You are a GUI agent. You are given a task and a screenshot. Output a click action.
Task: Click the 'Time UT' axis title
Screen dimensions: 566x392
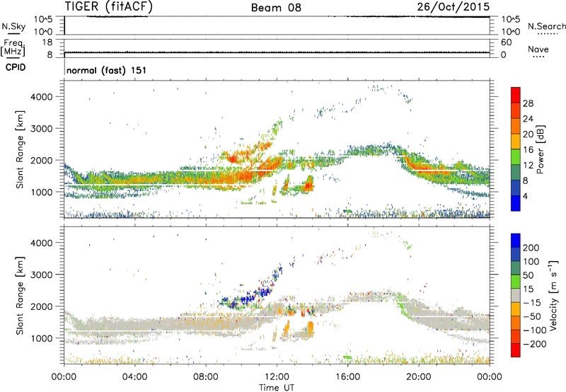point(277,388)
